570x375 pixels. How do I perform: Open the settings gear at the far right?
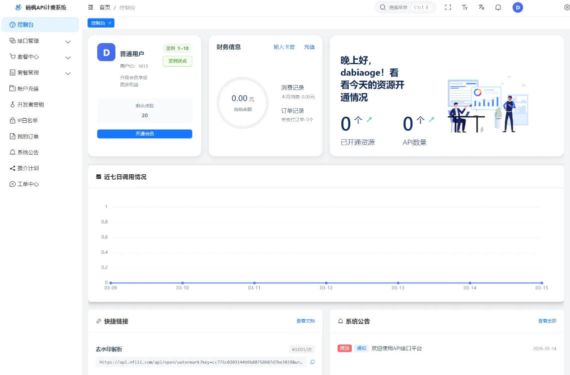(567, 7)
